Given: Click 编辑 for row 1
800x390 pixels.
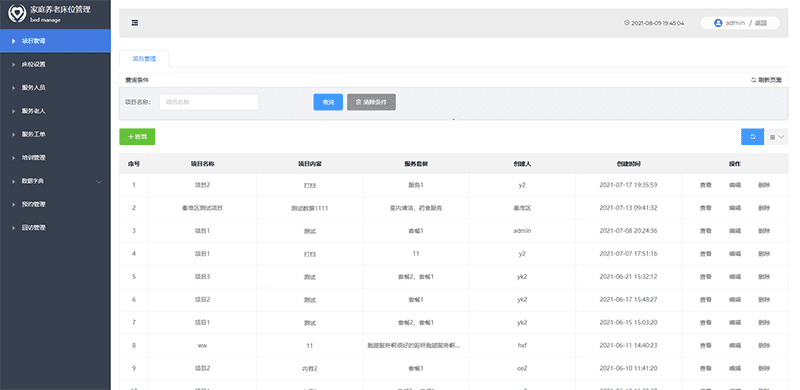Looking at the screenshot, I should [x=735, y=185].
